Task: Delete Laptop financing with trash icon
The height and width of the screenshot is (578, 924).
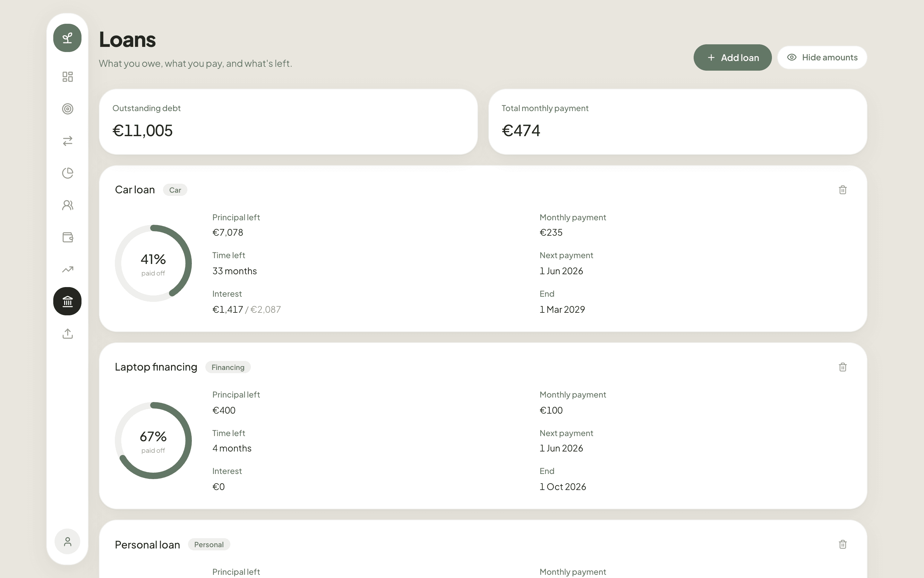Action: pyautogui.click(x=843, y=367)
